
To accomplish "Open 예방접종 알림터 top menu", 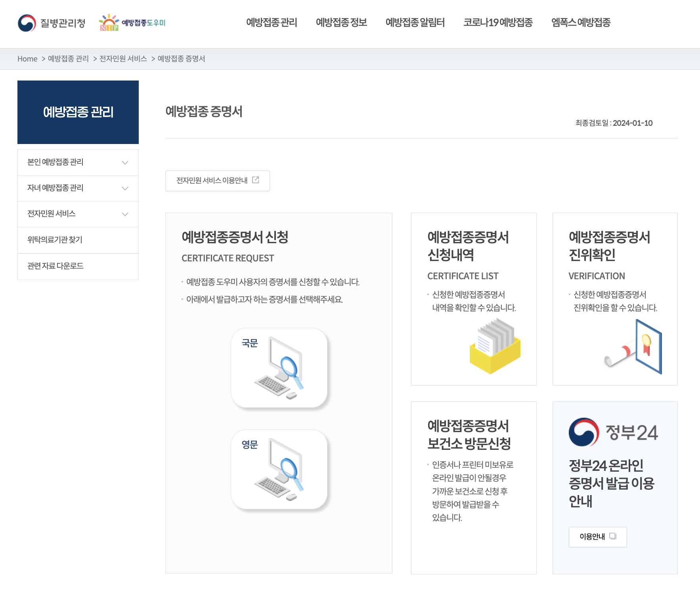I will (415, 23).
